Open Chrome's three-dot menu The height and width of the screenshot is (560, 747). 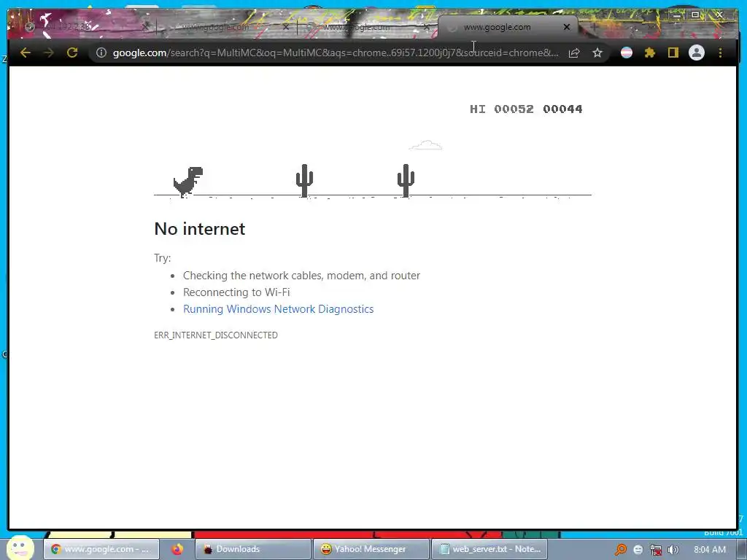point(720,52)
